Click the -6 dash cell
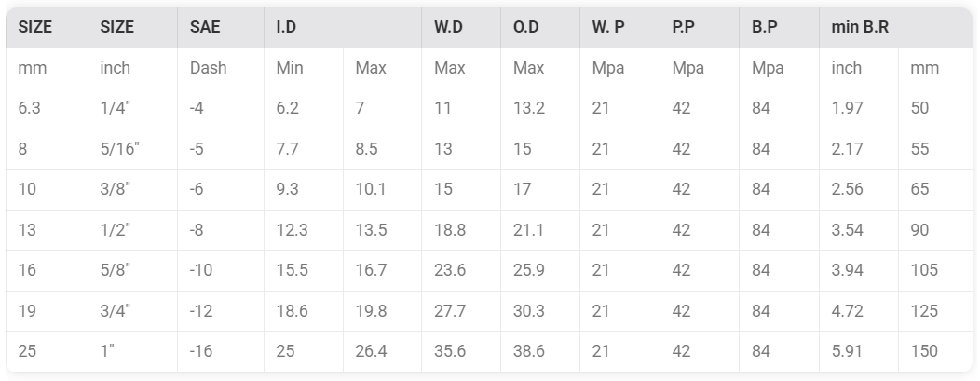The width and height of the screenshot is (980, 381). pyautogui.click(x=221, y=189)
